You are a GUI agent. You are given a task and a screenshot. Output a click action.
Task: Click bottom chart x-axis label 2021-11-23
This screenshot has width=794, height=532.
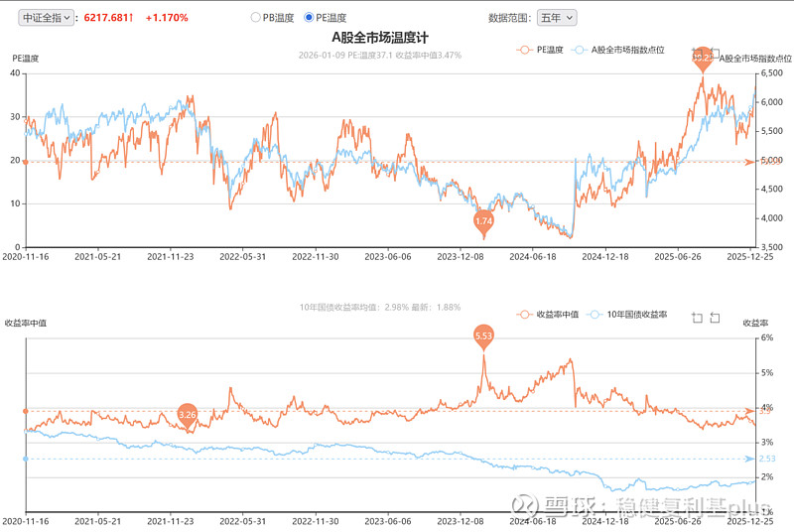click(170, 521)
